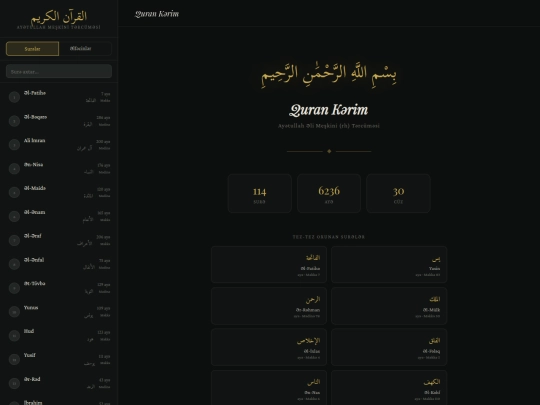
Task: Click the 30 cüz statistic box
Action: [398, 193]
